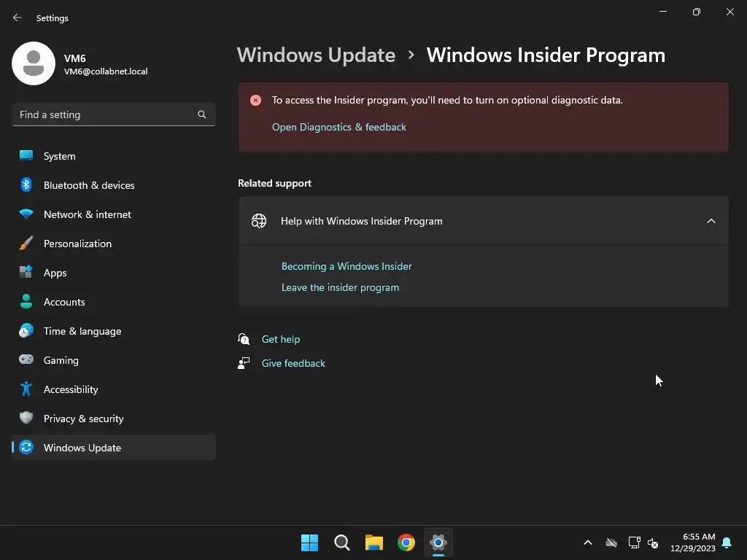This screenshot has width=747, height=560.
Task: Open the Apps settings page
Action: coord(114,273)
